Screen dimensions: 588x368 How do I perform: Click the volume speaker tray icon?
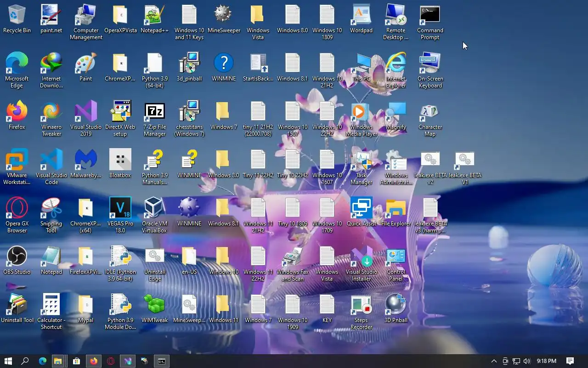(527, 361)
